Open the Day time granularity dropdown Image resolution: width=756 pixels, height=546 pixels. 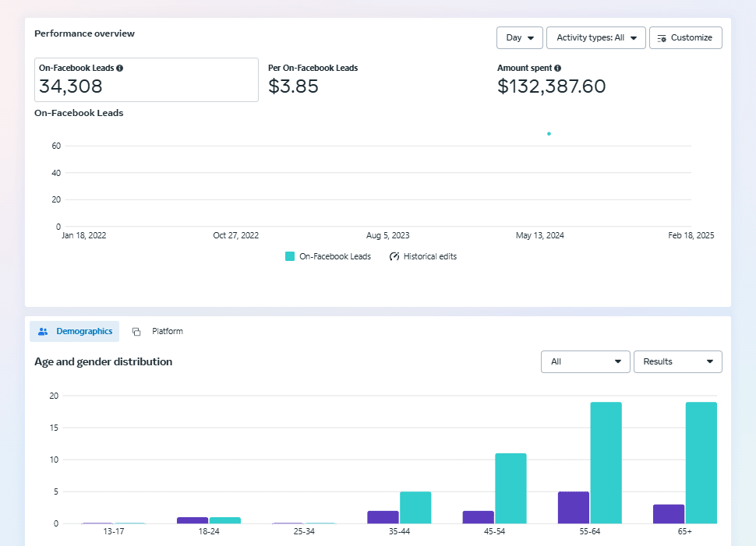[x=519, y=38]
